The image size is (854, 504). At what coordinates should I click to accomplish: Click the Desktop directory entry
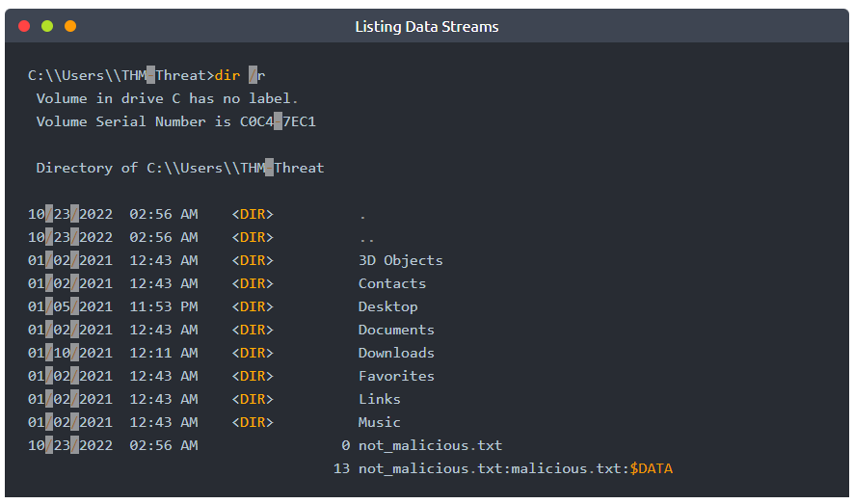[387, 307]
